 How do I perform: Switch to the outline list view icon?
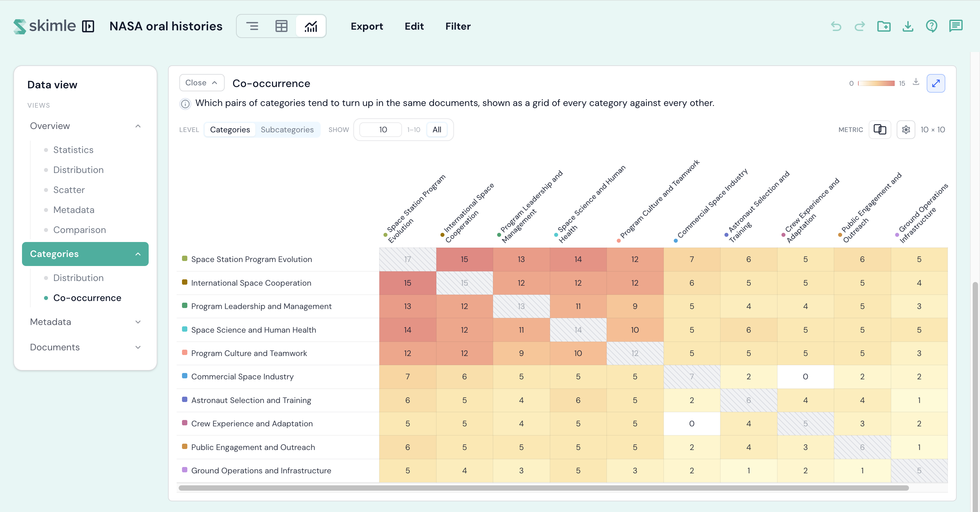252,26
